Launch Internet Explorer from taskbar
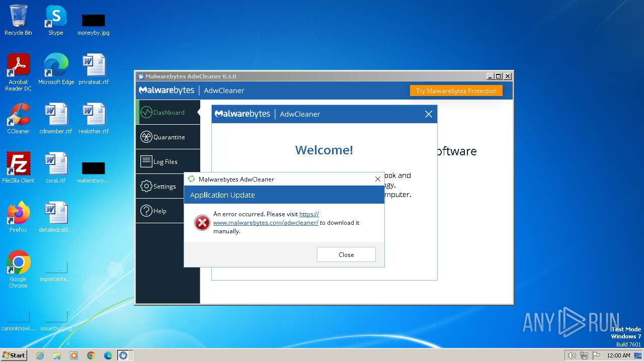The height and width of the screenshot is (362, 644). pyautogui.click(x=40, y=355)
